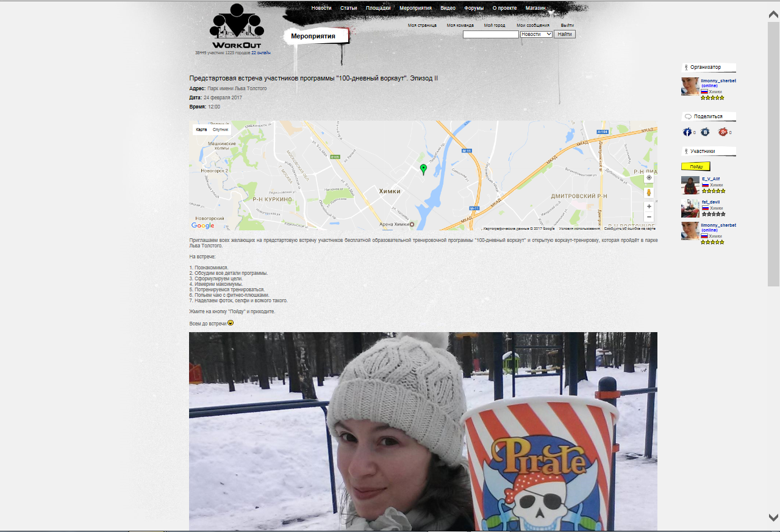Click the Найти search button
The image size is (780, 532).
(x=564, y=35)
